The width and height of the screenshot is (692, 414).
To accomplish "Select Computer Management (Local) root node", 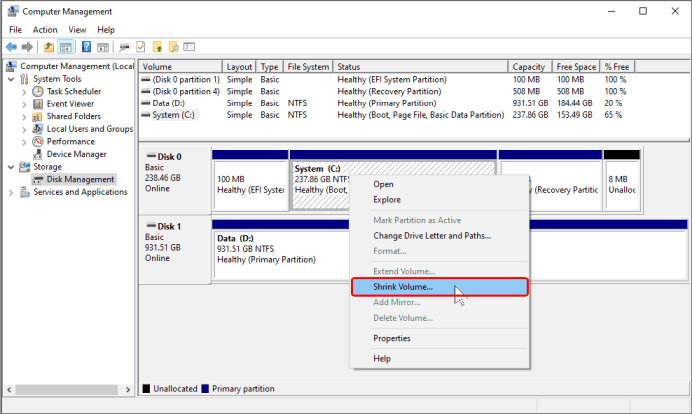I will [x=77, y=66].
